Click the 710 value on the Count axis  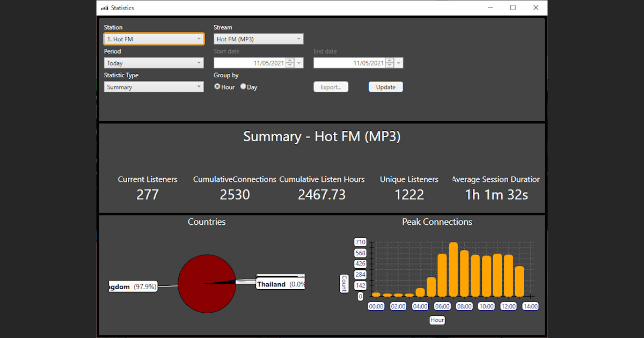tap(360, 242)
